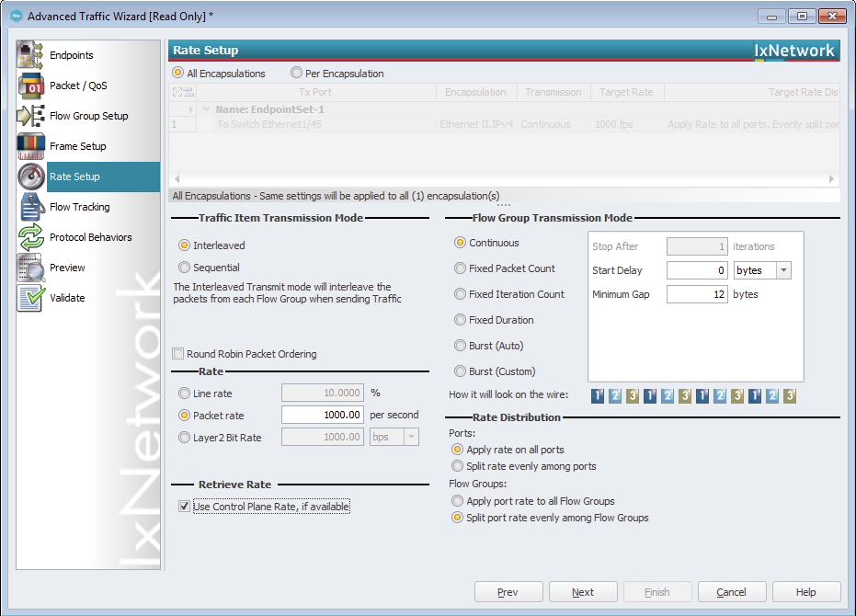
Task: Open Flow Group Setup icon
Action: [x=31, y=116]
